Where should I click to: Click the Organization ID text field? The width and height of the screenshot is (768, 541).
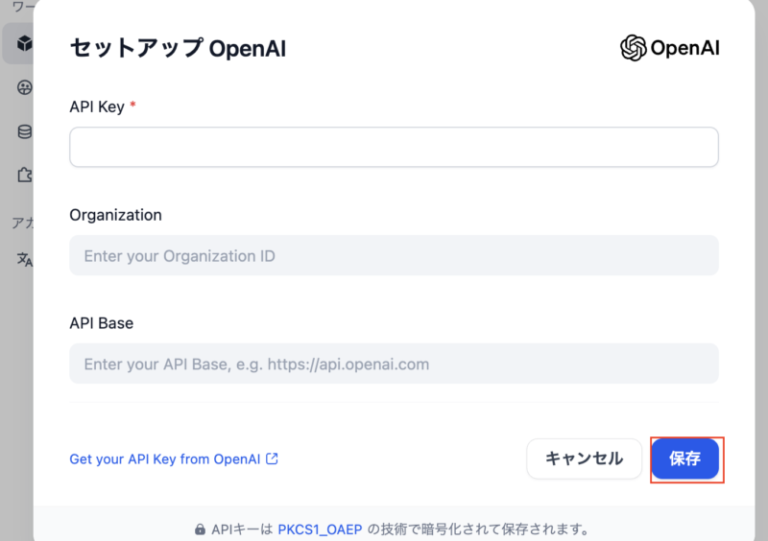[393, 256]
